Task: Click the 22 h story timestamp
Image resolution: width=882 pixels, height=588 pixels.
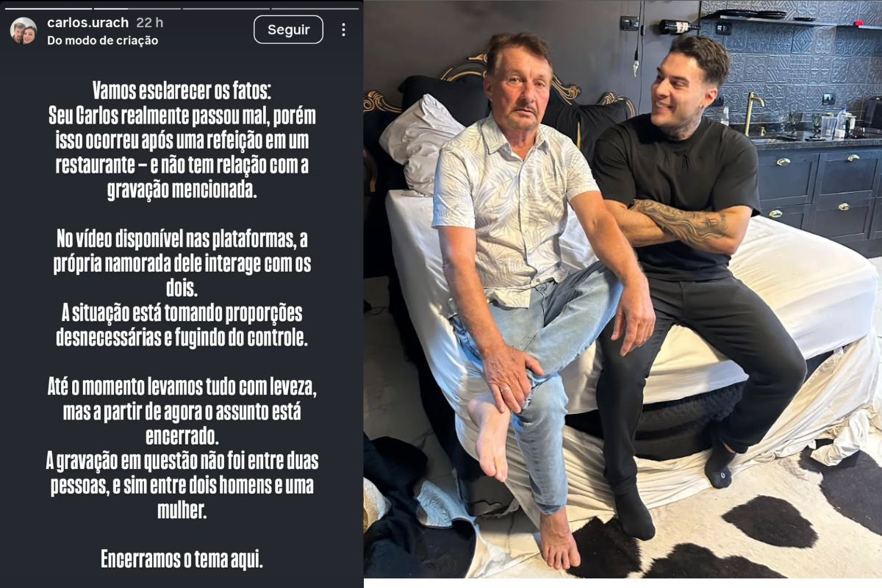Action: [149, 23]
